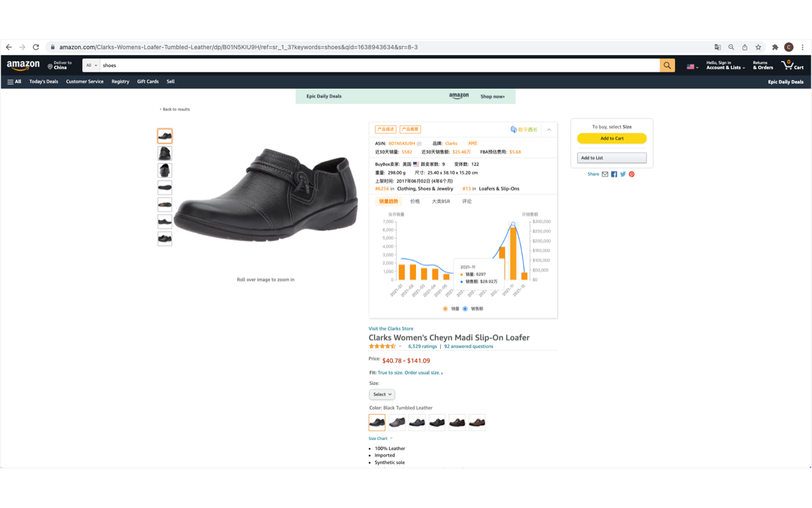Open the 92 answered questions link
This screenshot has width=812, height=508.
468,347
